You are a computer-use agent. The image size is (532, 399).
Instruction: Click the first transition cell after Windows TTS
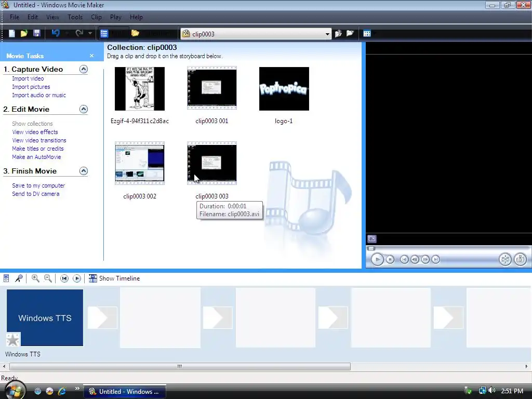click(102, 318)
